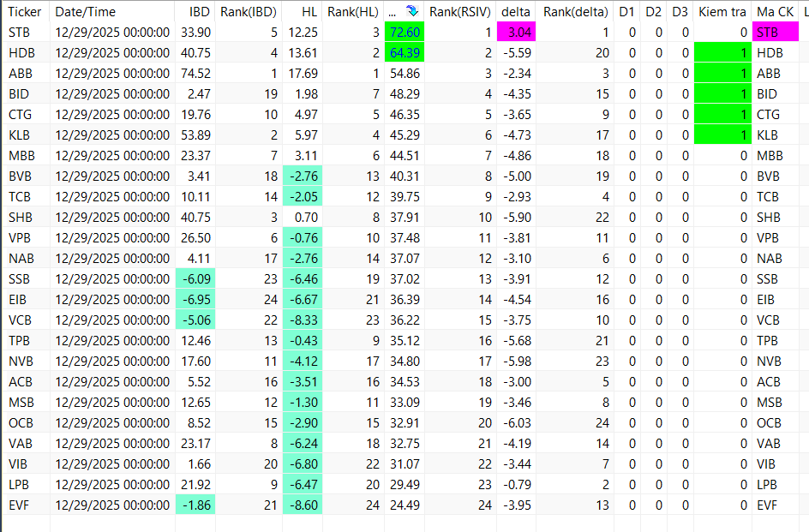Select the CTG ticker cell in the Ticker column
Screen dimensions: 809x532
point(26,115)
